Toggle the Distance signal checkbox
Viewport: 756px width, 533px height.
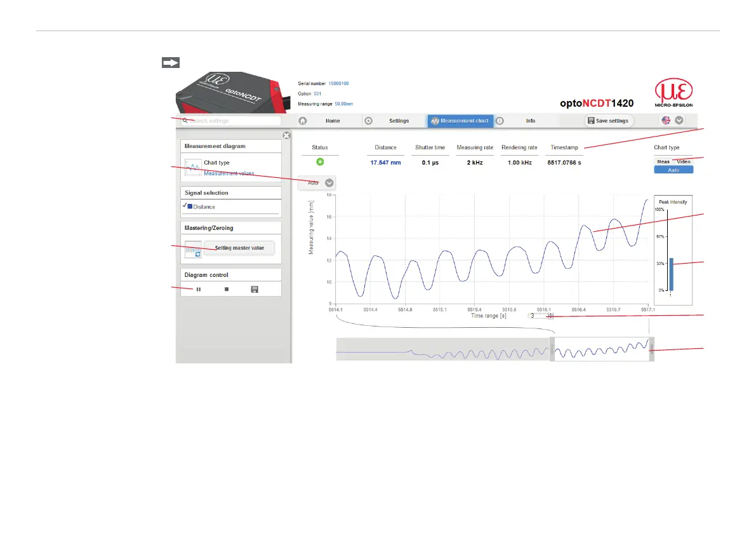[x=185, y=205]
